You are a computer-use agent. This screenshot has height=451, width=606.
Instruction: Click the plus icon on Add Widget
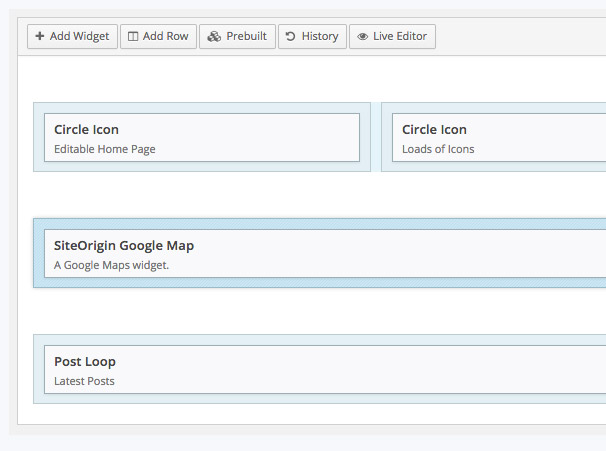[x=39, y=36]
